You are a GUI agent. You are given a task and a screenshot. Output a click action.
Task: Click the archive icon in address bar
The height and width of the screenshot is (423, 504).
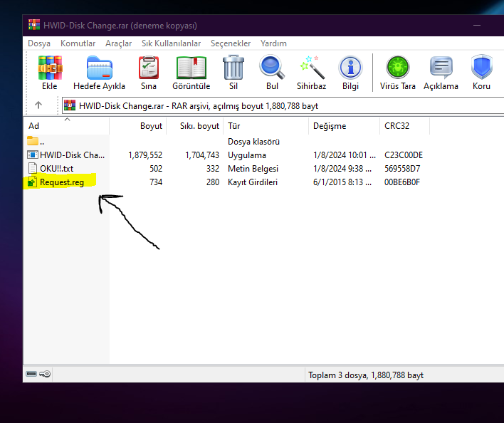70,105
